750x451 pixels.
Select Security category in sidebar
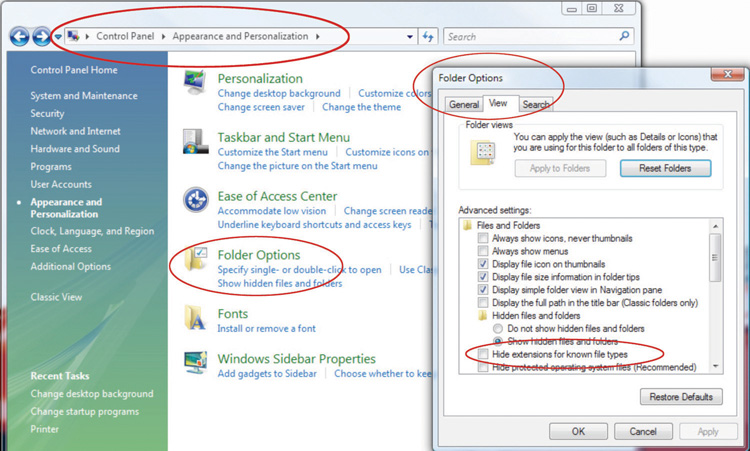tap(47, 113)
